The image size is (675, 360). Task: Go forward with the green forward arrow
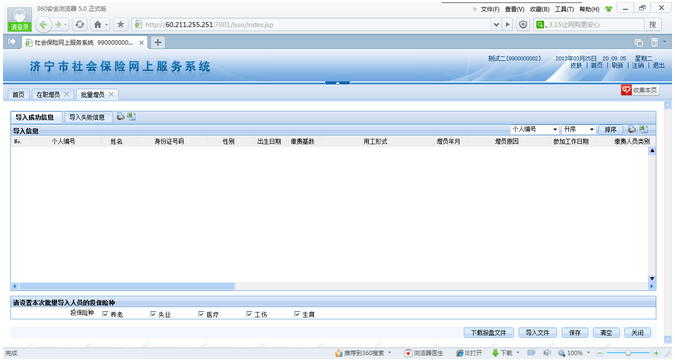click(58, 25)
